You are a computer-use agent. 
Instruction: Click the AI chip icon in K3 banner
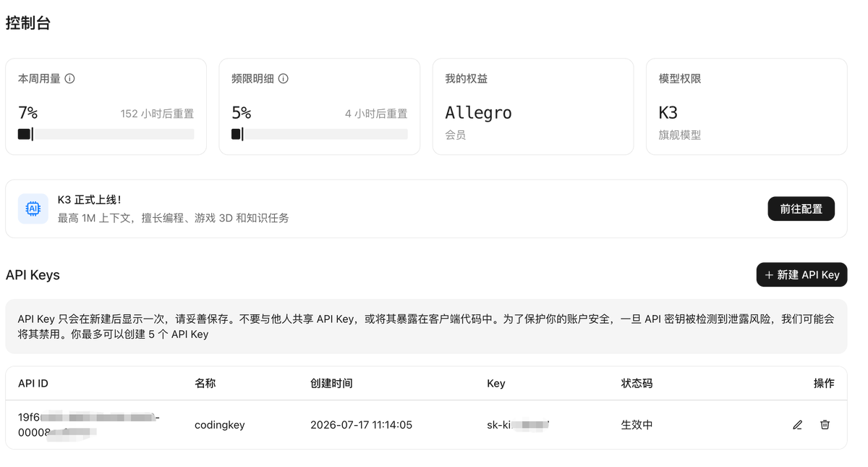tap(33, 209)
